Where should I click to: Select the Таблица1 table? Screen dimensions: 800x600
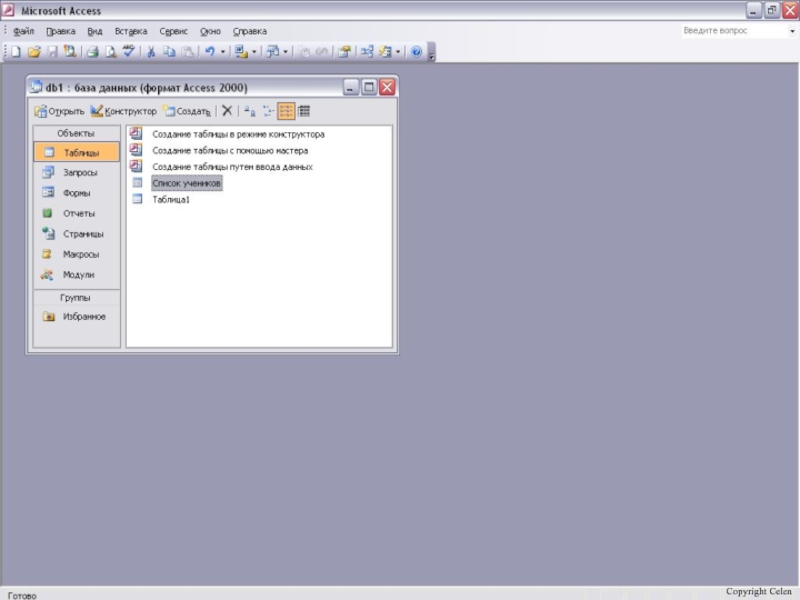point(170,199)
